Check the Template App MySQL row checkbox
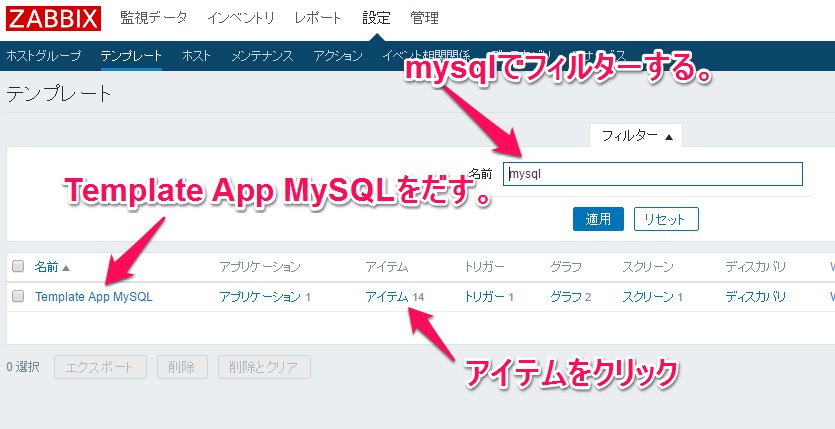 (x=17, y=297)
